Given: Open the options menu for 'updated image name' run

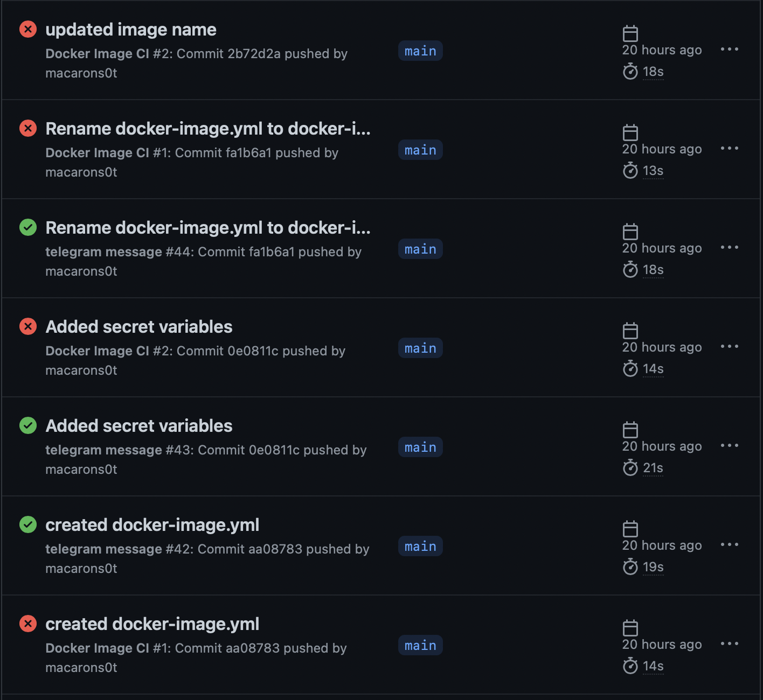Looking at the screenshot, I should click(730, 49).
